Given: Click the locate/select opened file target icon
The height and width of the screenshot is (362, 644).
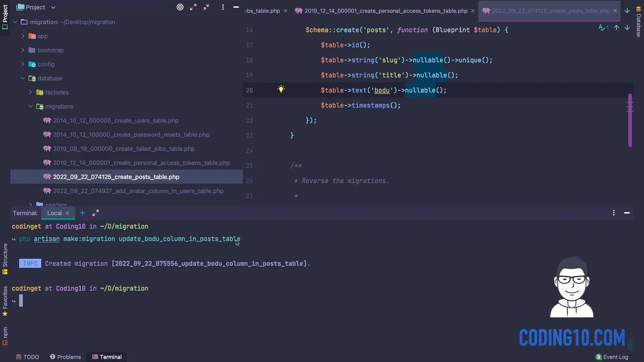Looking at the screenshot, I should [180, 7].
